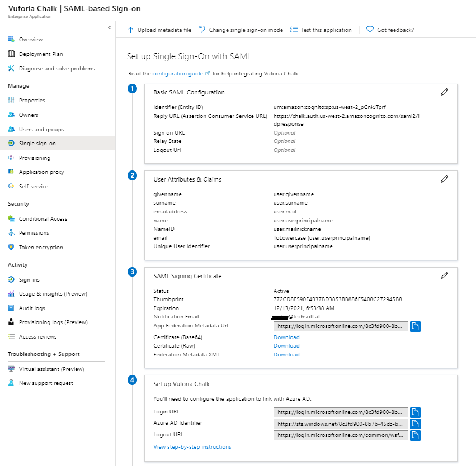Download the Certificate (Base64)

pos(286,337)
